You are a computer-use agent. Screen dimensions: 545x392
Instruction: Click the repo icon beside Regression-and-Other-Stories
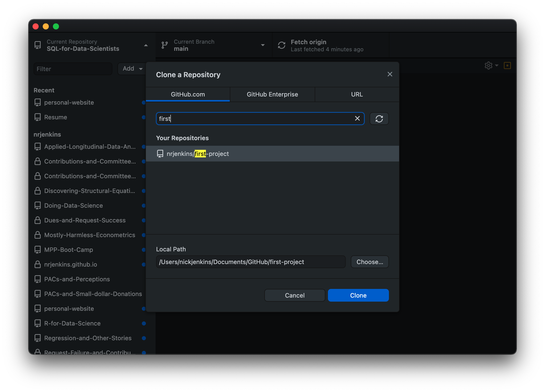(x=38, y=338)
